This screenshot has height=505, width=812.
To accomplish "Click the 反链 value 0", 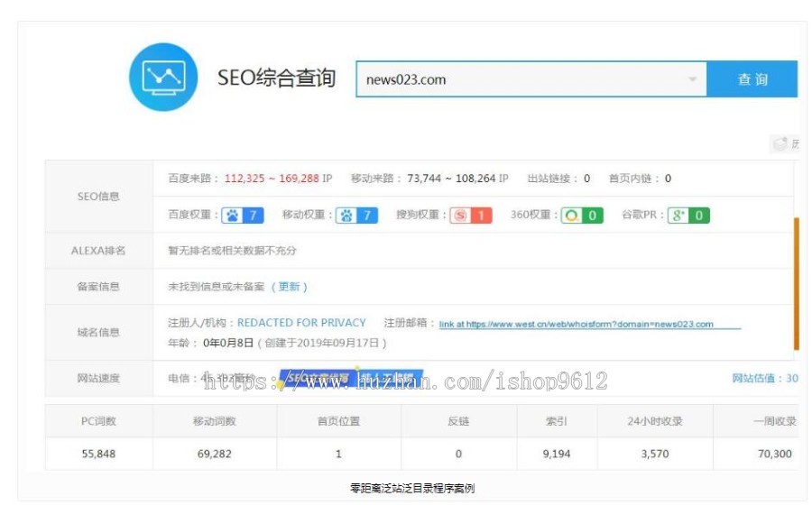I will coord(458,454).
